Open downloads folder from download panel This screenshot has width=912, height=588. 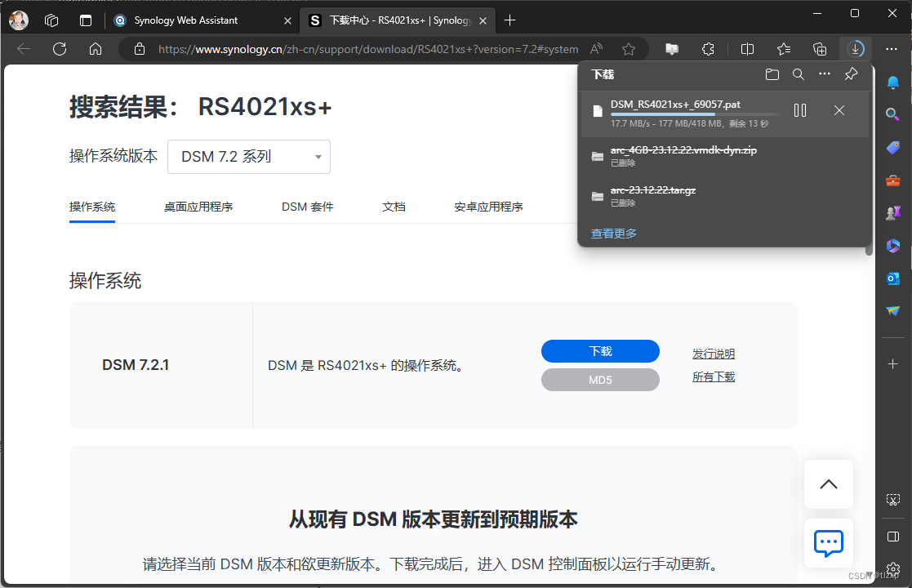[772, 74]
